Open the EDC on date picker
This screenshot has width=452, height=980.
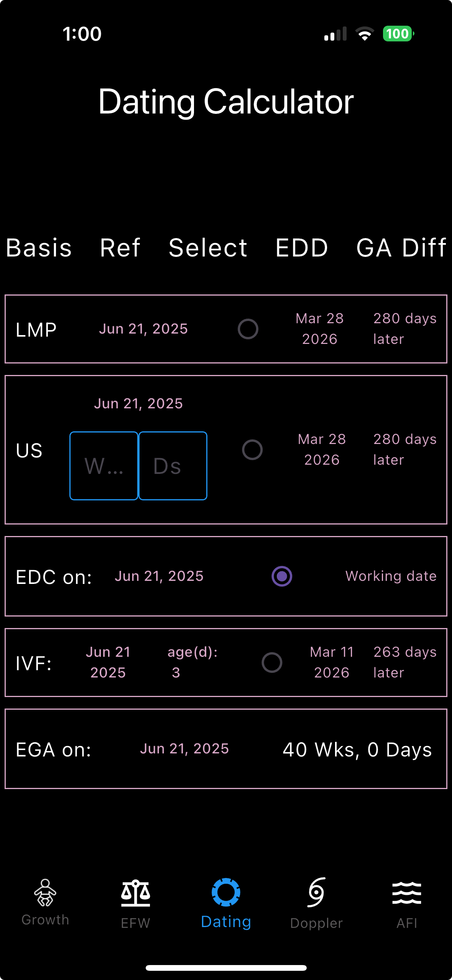(159, 576)
